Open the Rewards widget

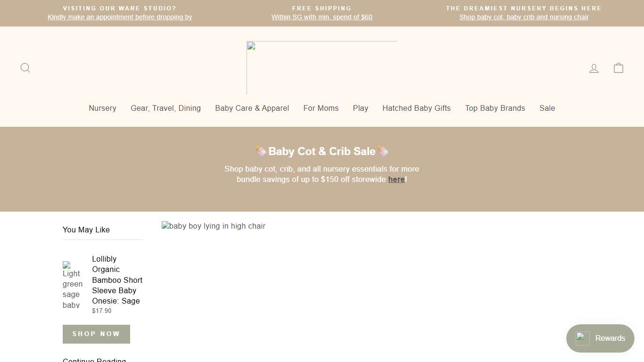click(600, 338)
